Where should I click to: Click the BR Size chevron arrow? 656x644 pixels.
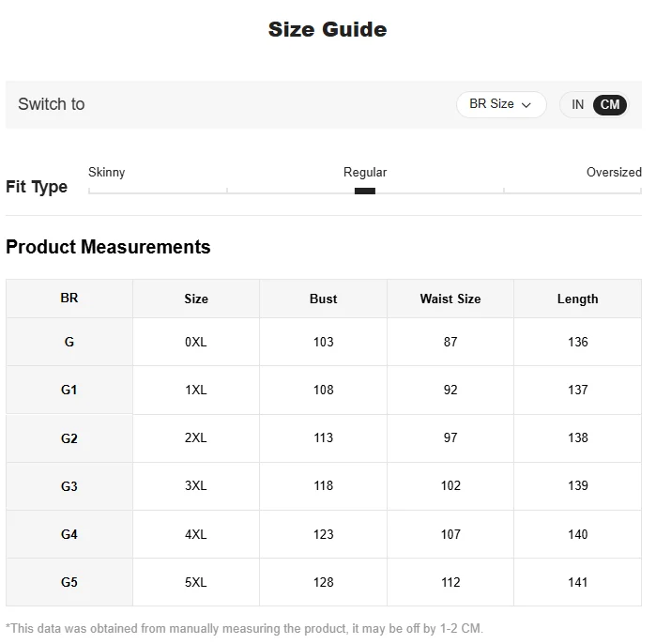(x=526, y=105)
